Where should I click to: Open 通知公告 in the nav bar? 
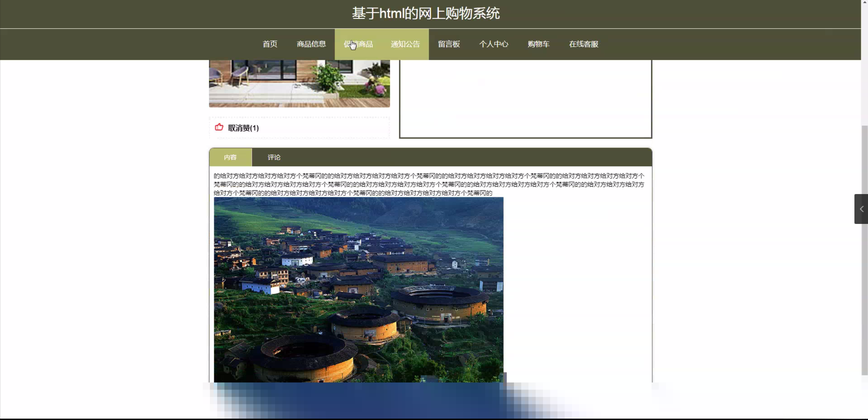coord(405,44)
